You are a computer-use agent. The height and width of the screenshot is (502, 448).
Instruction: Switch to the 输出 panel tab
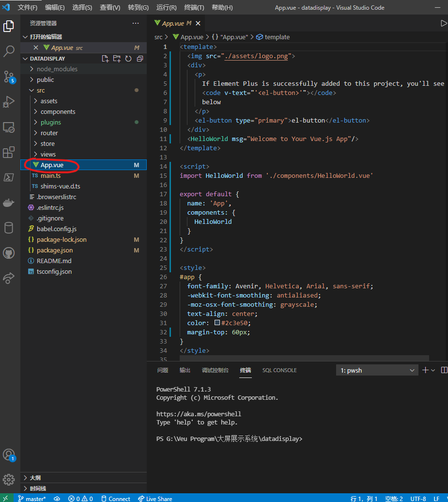pos(185,370)
